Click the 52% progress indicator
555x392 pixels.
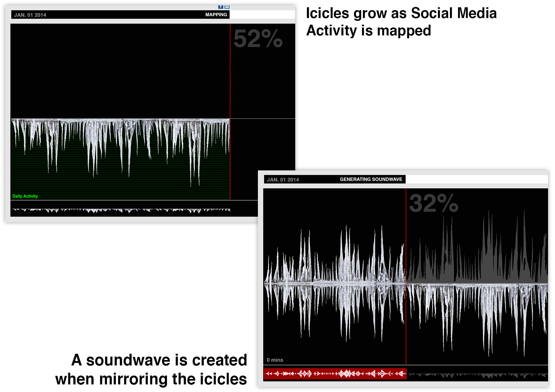pos(258,39)
